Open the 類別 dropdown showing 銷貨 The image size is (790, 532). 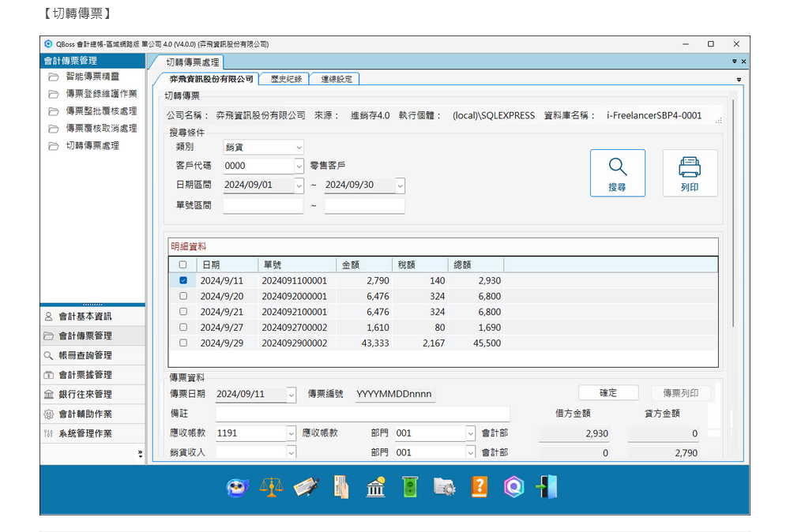[x=264, y=147]
